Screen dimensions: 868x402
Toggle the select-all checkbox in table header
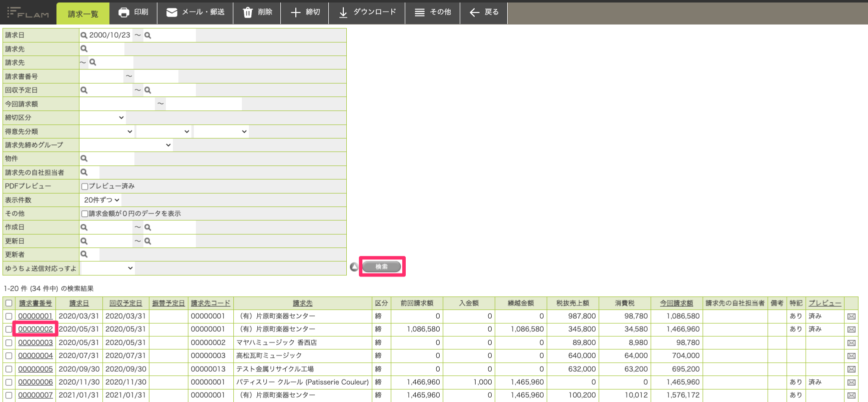pos(8,303)
